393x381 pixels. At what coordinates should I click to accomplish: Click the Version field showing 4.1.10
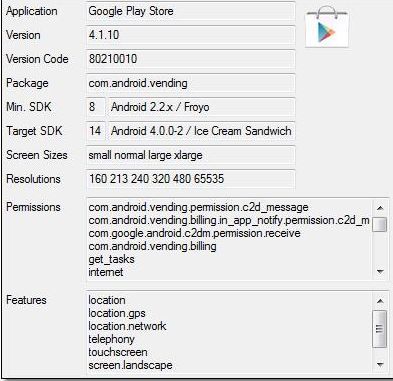(x=190, y=35)
